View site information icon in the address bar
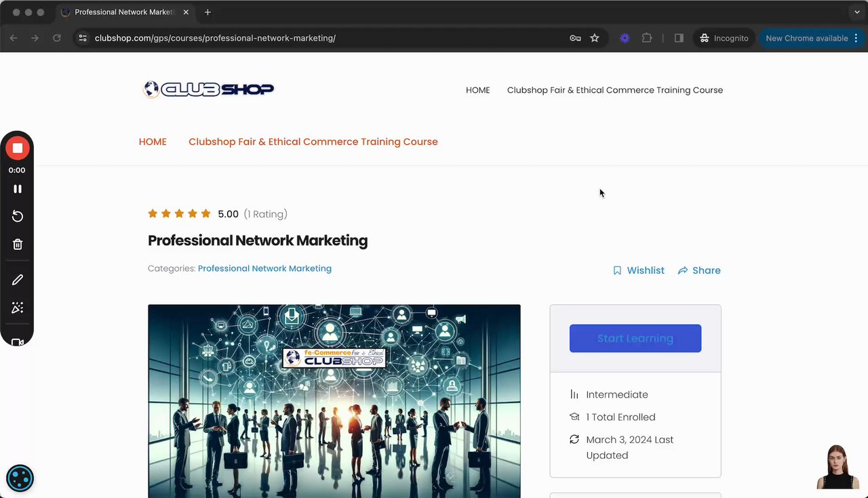The width and height of the screenshot is (868, 498). click(x=83, y=38)
